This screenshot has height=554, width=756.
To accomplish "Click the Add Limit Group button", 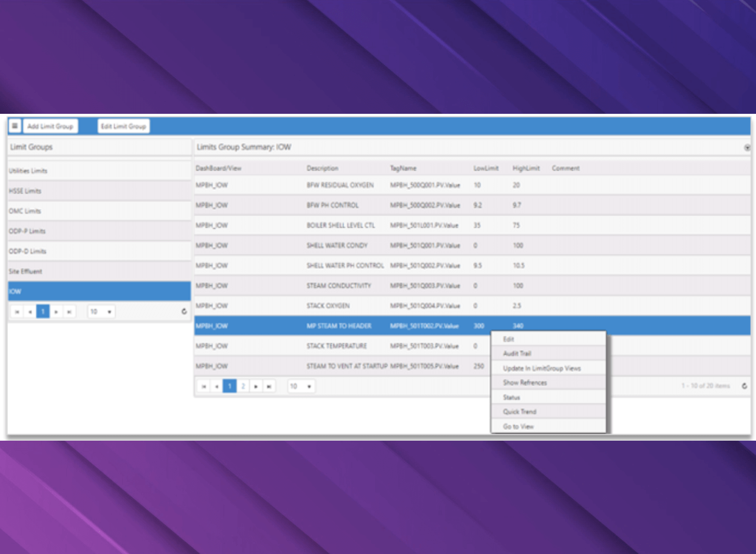I will [x=50, y=126].
